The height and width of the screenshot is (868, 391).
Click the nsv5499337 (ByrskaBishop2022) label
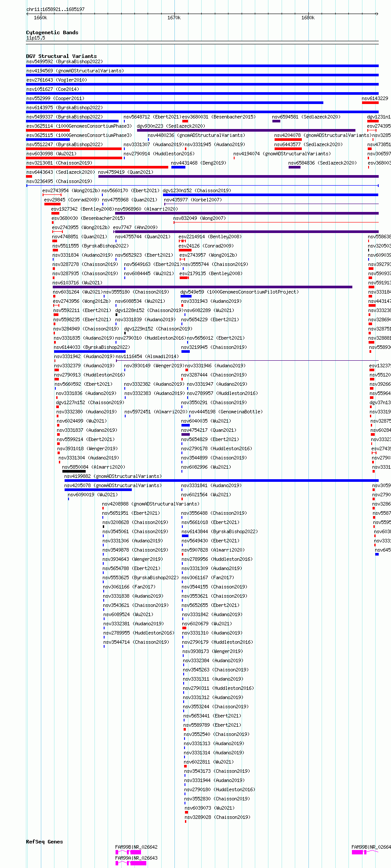[x=65, y=117]
